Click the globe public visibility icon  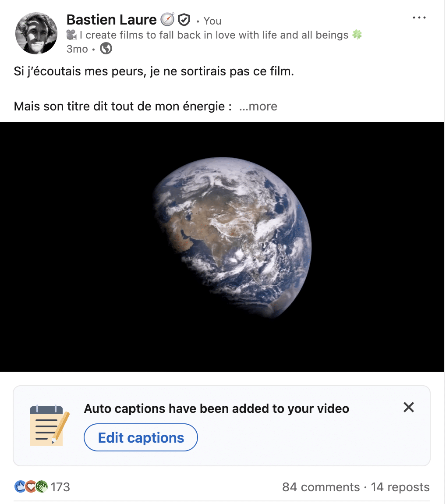[106, 49]
